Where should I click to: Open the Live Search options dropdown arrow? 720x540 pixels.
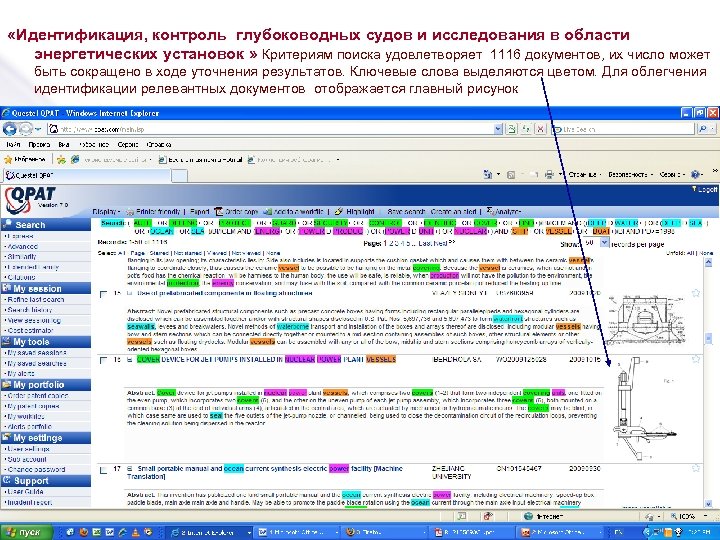[x=714, y=129]
